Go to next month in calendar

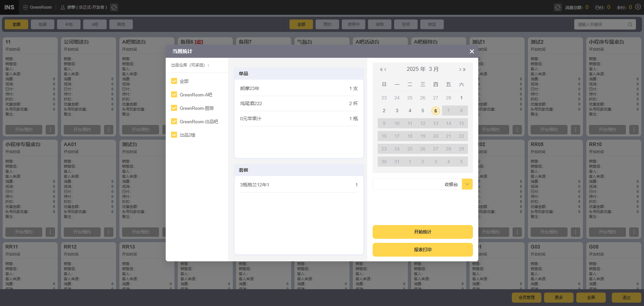click(460, 70)
